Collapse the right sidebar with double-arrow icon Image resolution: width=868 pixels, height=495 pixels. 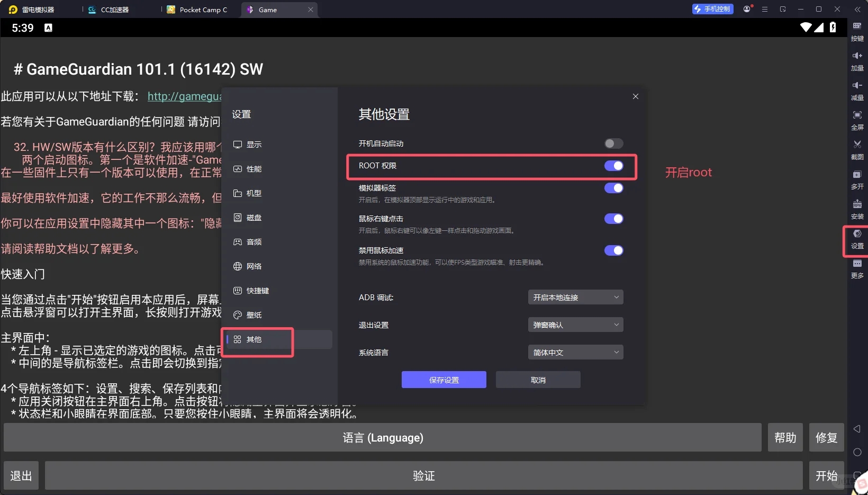pos(857,10)
